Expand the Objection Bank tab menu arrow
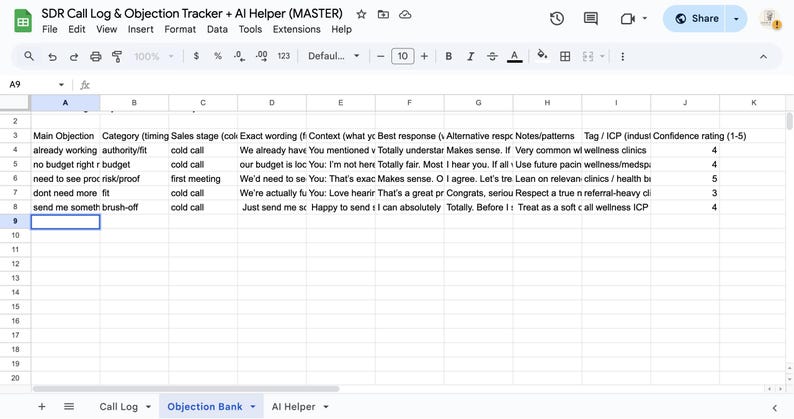The width and height of the screenshot is (794, 419). pos(253,407)
